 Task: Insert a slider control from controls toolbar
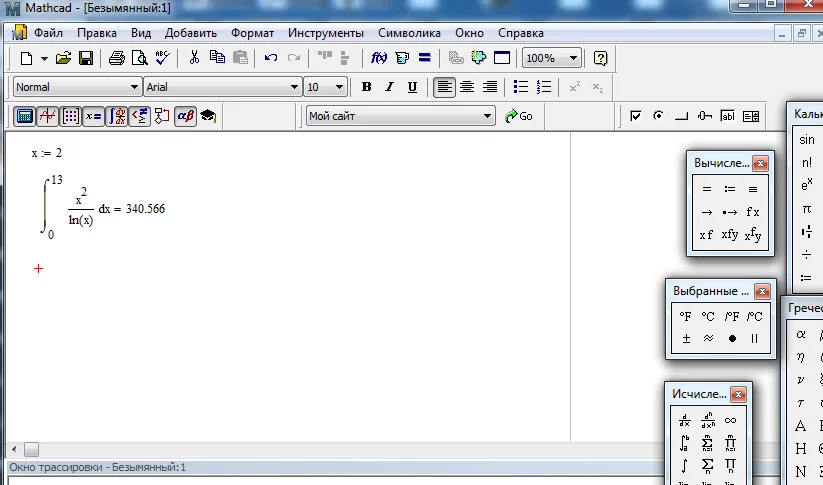coord(704,116)
